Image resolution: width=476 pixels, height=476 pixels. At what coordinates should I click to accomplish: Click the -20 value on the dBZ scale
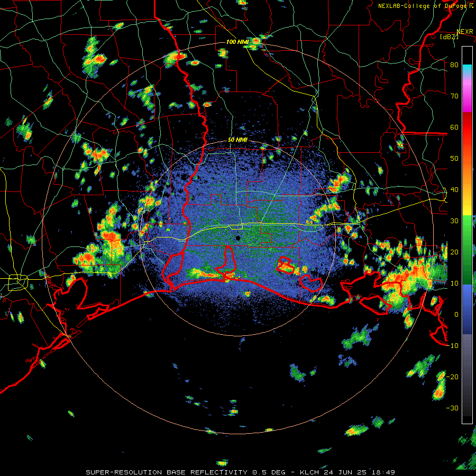tap(452, 377)
